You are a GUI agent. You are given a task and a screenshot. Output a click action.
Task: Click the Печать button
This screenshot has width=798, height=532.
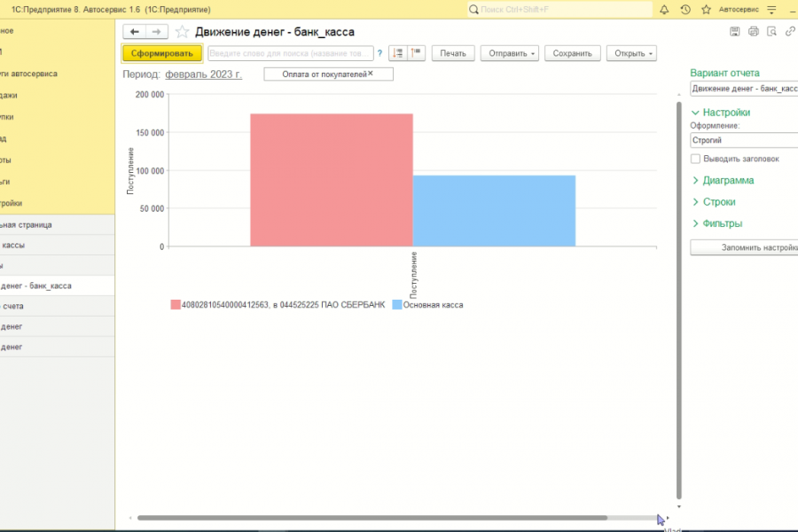453,53
